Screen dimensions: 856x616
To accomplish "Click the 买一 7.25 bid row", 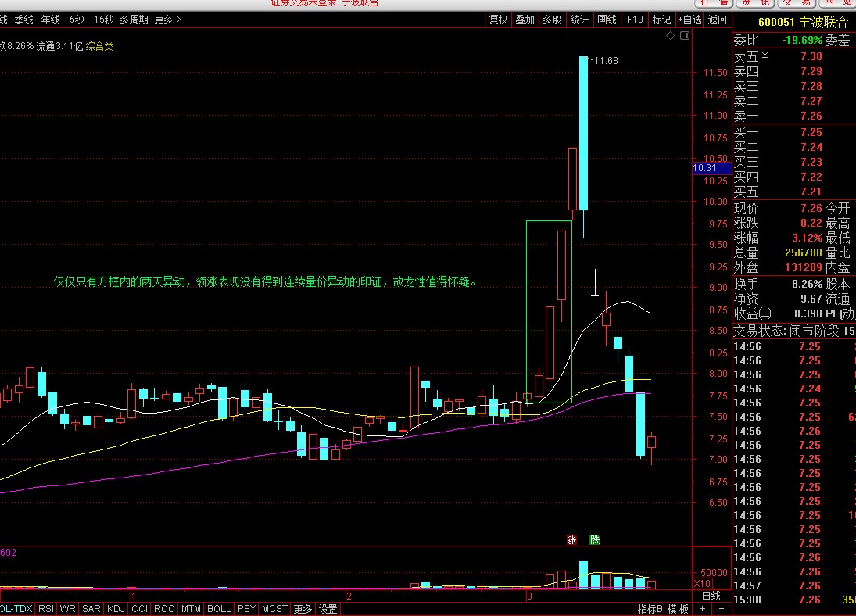I will click(793, 132).
